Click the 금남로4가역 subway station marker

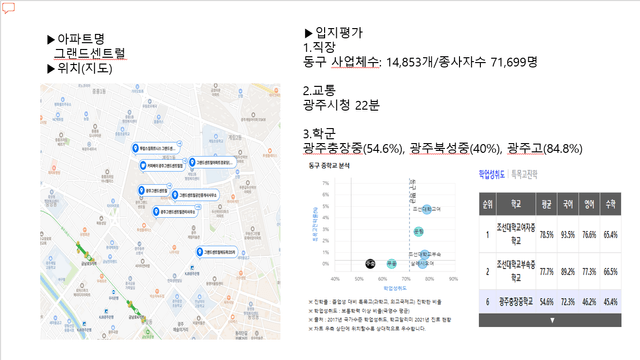click(x=136, y=311)
